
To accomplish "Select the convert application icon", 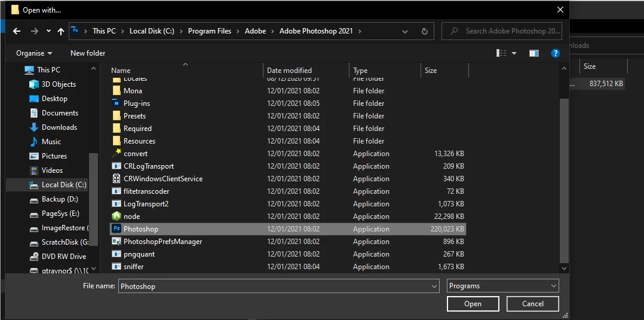I will [x=116, y=153].
